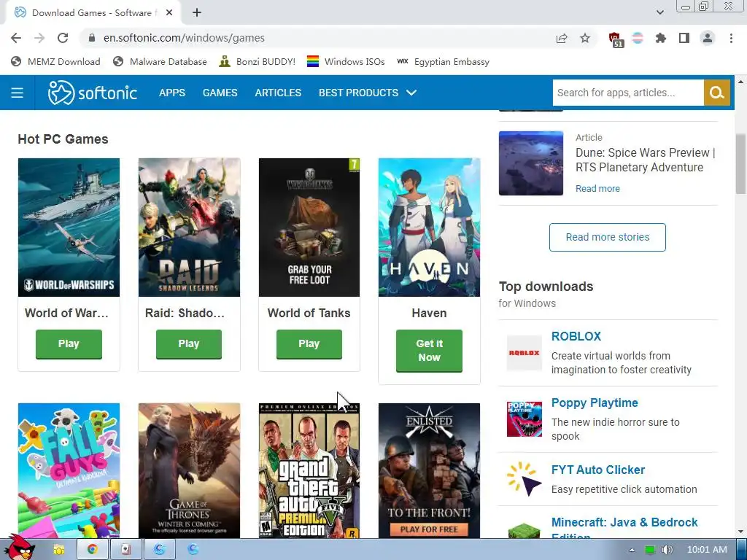Open a new browser tab with plus
This screenshot has width=747, height=560.
click(x=197, y=13)
